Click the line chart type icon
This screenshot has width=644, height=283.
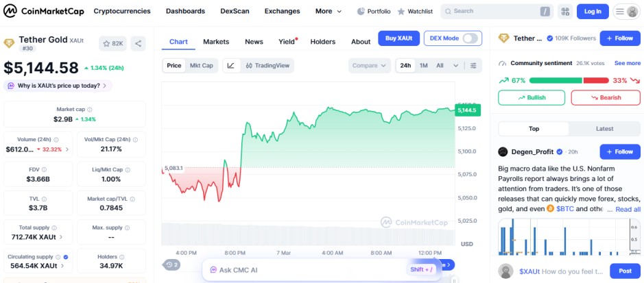(x=230, y=66)
